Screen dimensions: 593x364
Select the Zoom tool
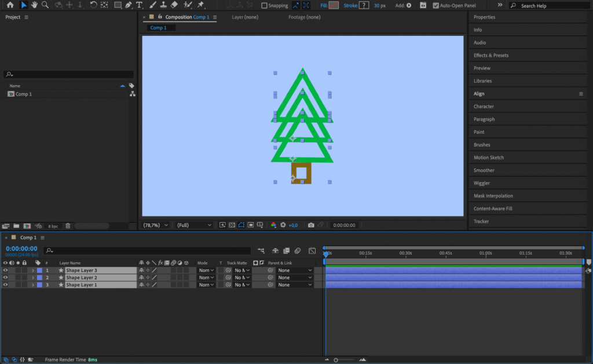45,5
